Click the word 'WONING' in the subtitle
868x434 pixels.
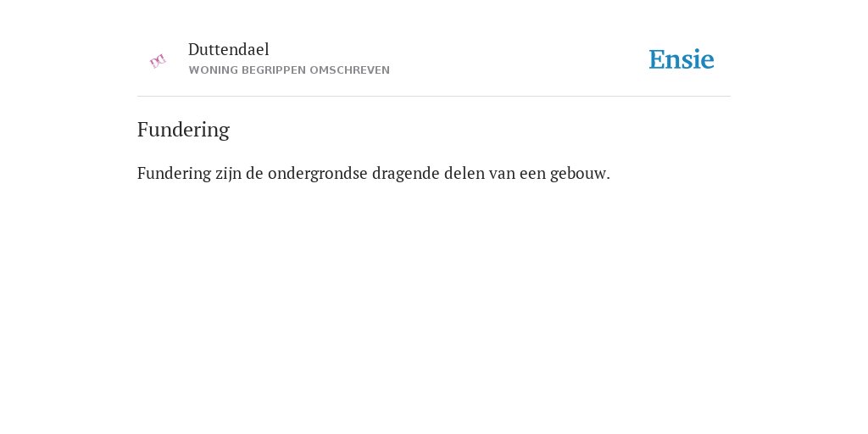[x=214, y=70]
